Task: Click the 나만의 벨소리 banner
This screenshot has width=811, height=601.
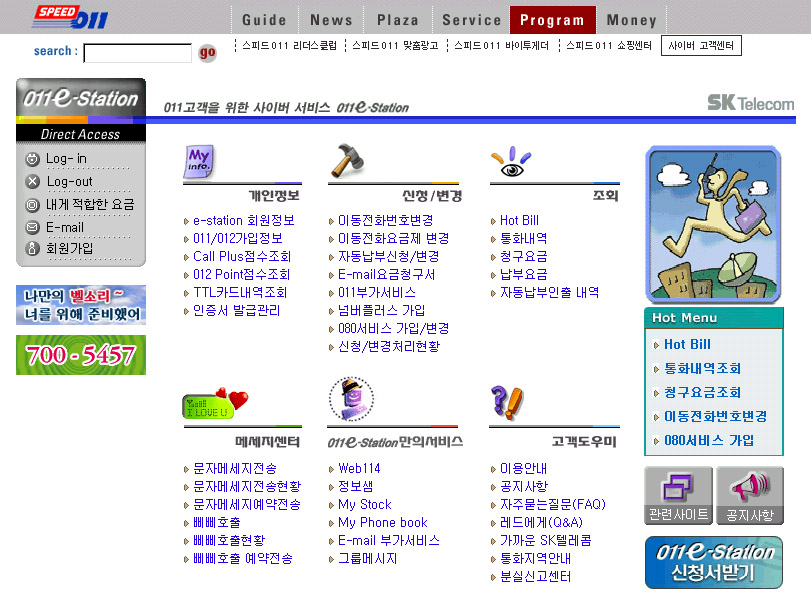Action: coord(81,305)
